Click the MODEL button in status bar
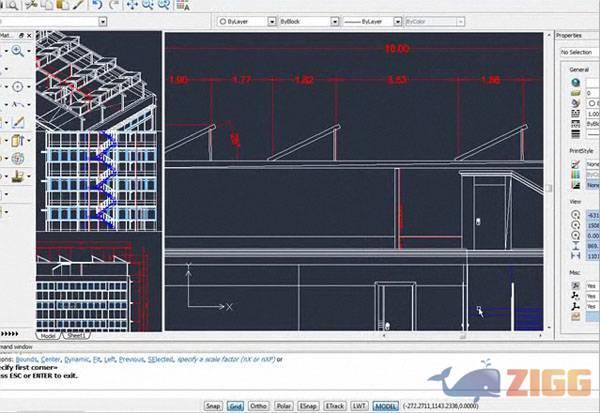Viewport: 600px width, 413px height. click(x=385, y=406)
